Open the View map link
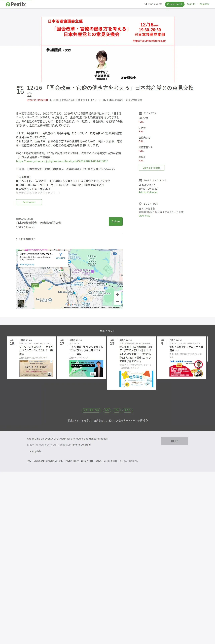The height and width of the screenshot is (644, 215). point(144,216)
